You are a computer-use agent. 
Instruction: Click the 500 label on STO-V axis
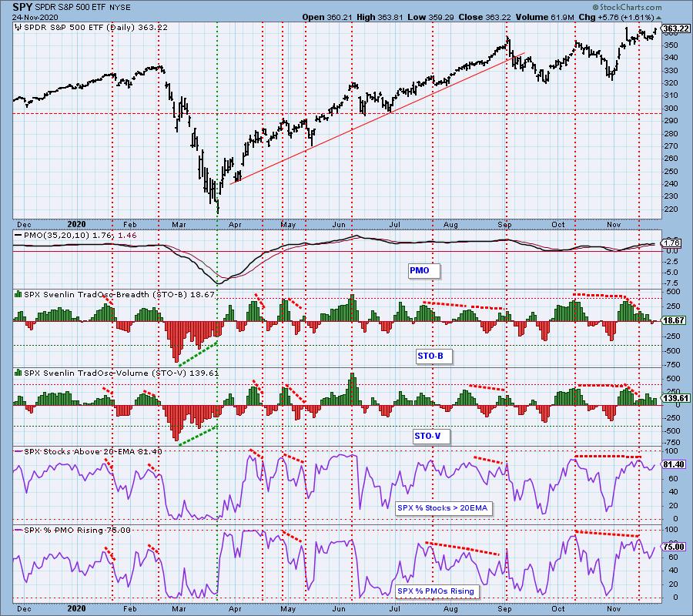(673, 379)
